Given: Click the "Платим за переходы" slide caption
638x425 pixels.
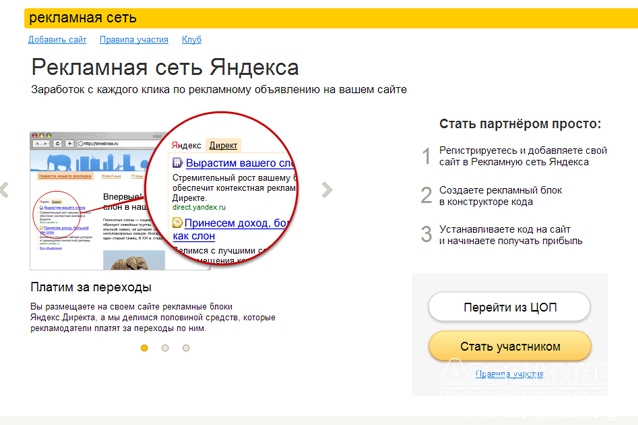Looking at the screenshot, I should [x=91, y=287].
